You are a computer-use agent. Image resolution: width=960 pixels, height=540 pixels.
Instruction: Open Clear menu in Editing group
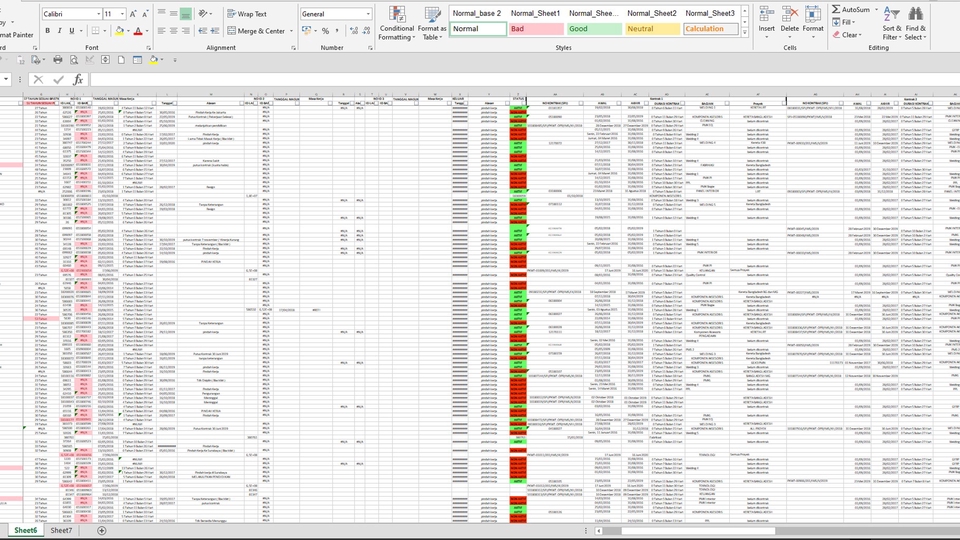[x=847, y=35]
